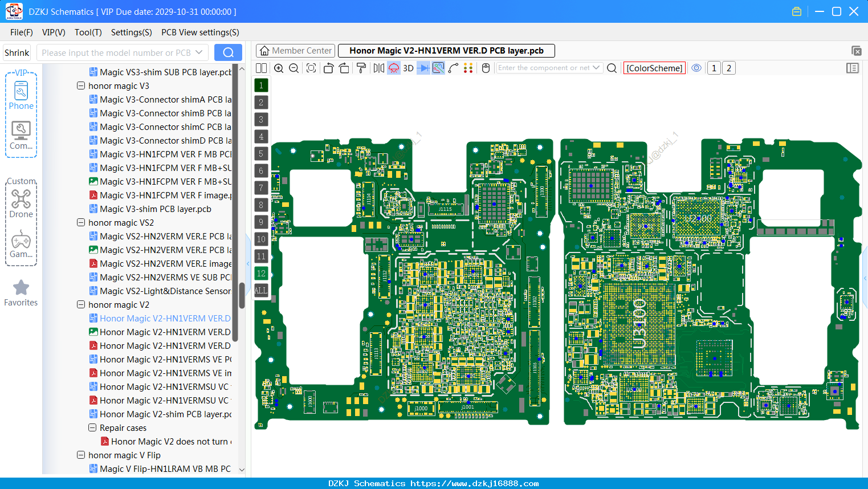Open Honor Magic V2 does not turn PDF
Screen dimensions: 868x489
pyautogui.click(x=166, y=441)
